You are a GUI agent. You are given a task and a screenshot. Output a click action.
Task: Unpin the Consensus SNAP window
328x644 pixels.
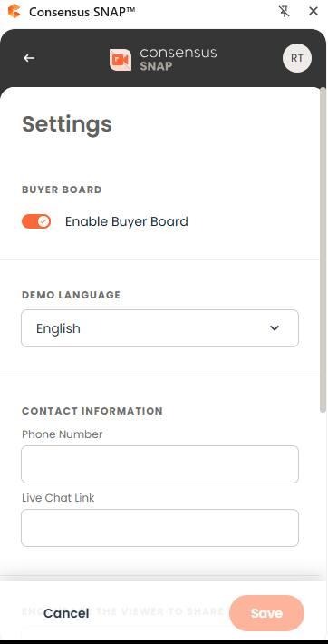(x=285, y=11)
